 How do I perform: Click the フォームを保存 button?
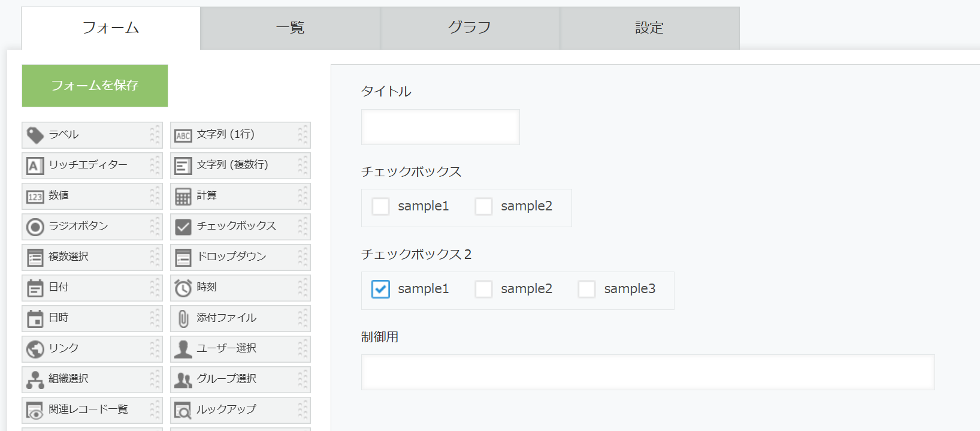click(x=95, y=86)
